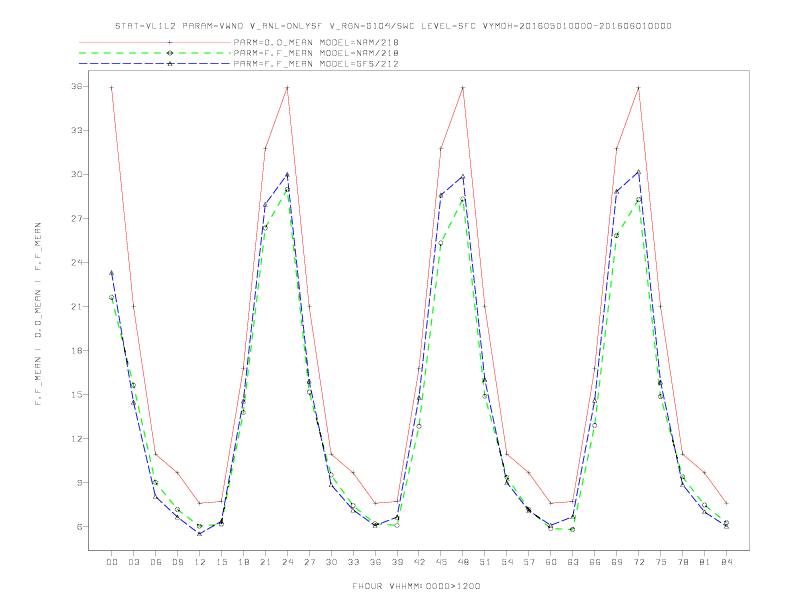Click x-axis tick label 18
The width and height of the screenshot is (792, 612).
243,562
